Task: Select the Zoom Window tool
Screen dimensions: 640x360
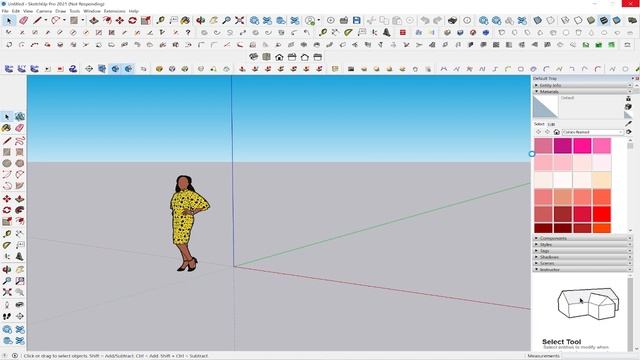Action: pyautogui.click(x=20, y=281)
